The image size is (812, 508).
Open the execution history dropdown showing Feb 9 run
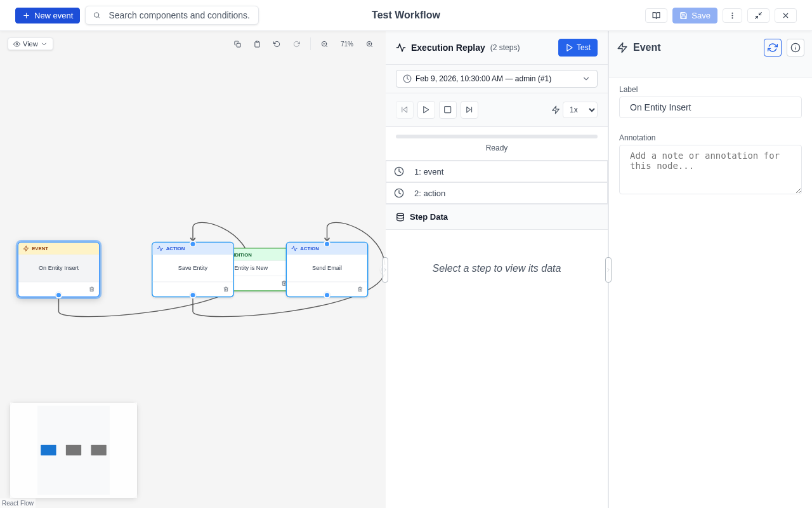tap(496, 78)
